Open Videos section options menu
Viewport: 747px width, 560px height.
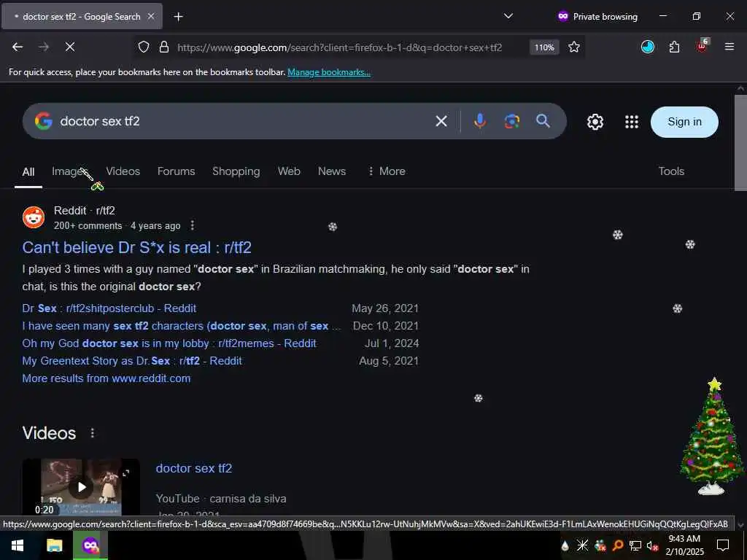coord(92,433)
